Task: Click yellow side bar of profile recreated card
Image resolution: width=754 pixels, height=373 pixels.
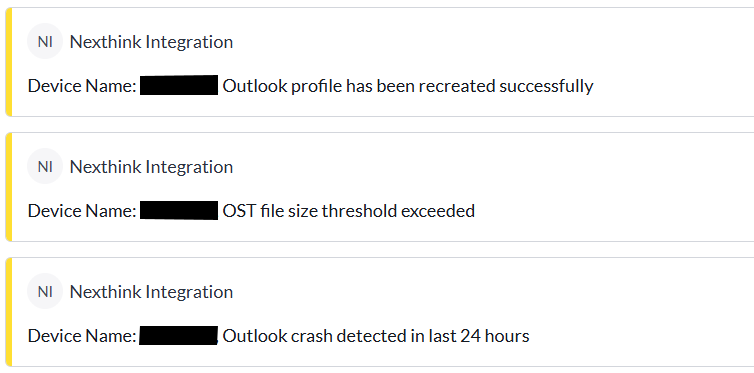Action: point(8,62)
